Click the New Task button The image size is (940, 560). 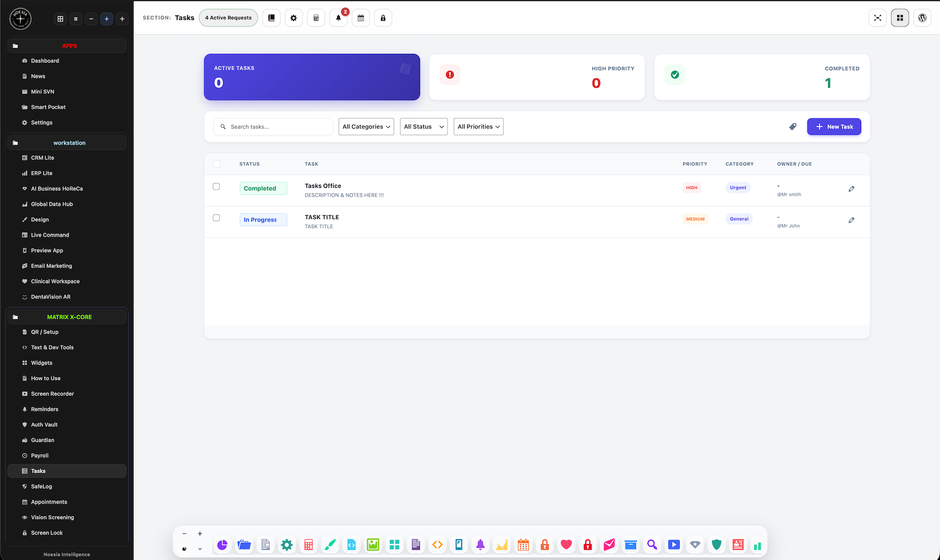834,127
